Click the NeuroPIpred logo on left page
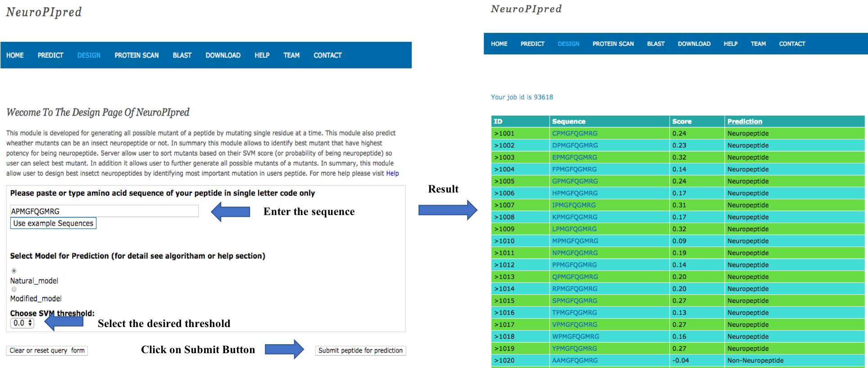Screen dimensions: 868x368 click(44, 12)
